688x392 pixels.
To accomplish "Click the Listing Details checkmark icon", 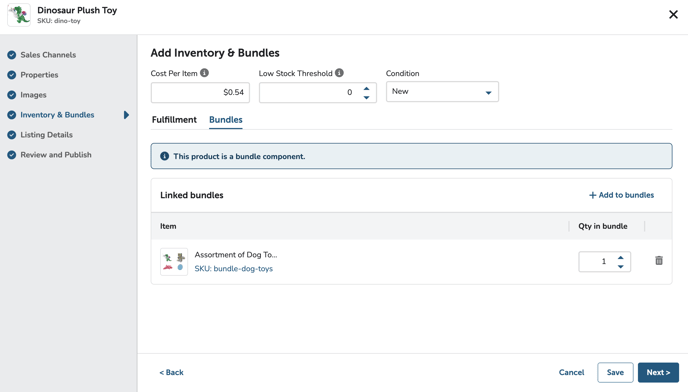I will pyautogui.click(x=12, y=135).
